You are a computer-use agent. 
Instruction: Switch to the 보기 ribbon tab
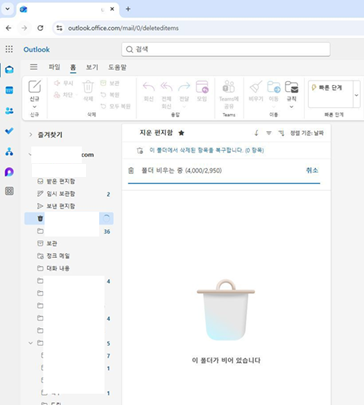coord(92,67)
